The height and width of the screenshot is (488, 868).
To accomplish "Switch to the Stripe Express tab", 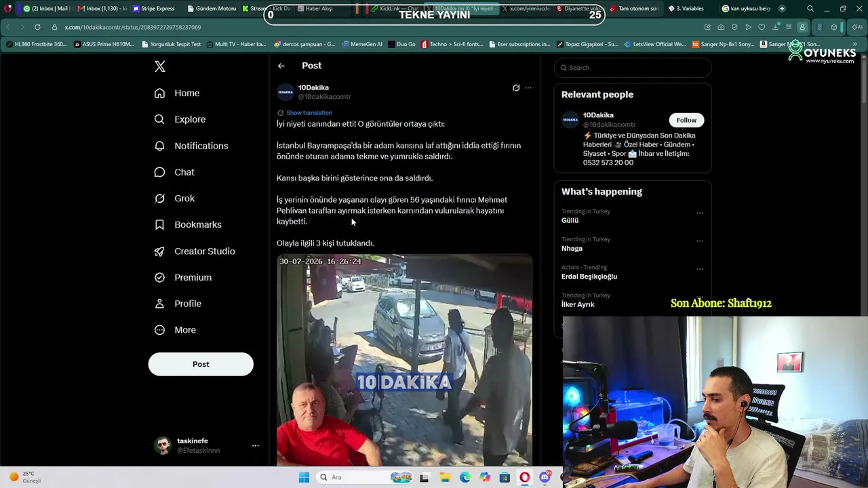I will [x=154, y=9].
